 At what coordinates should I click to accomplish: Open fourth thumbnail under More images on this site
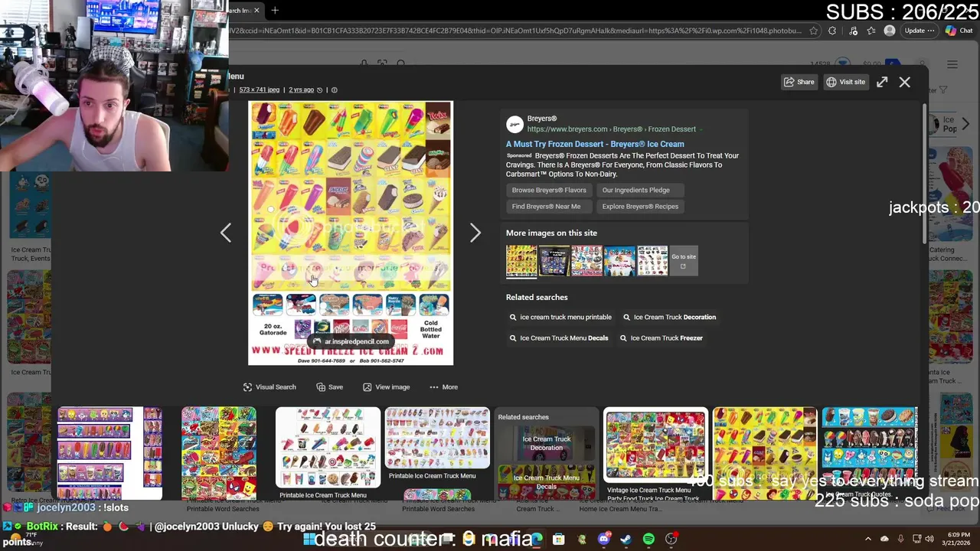coord(620,261)
